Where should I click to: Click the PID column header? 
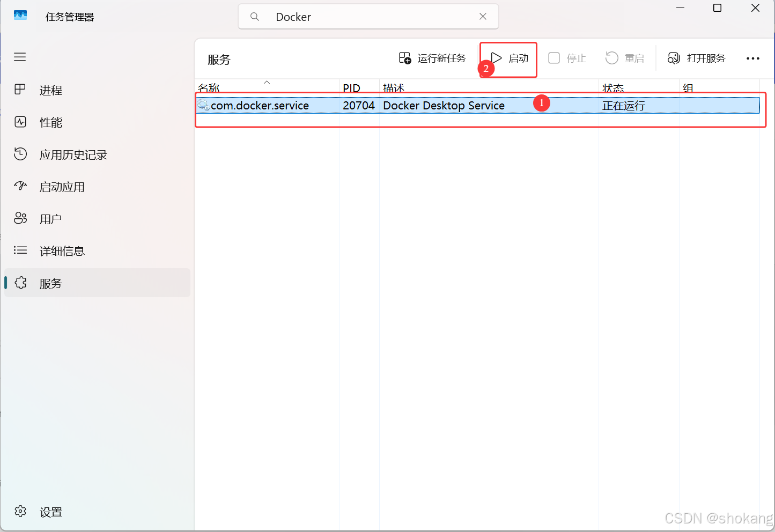(x=351, y=87)
